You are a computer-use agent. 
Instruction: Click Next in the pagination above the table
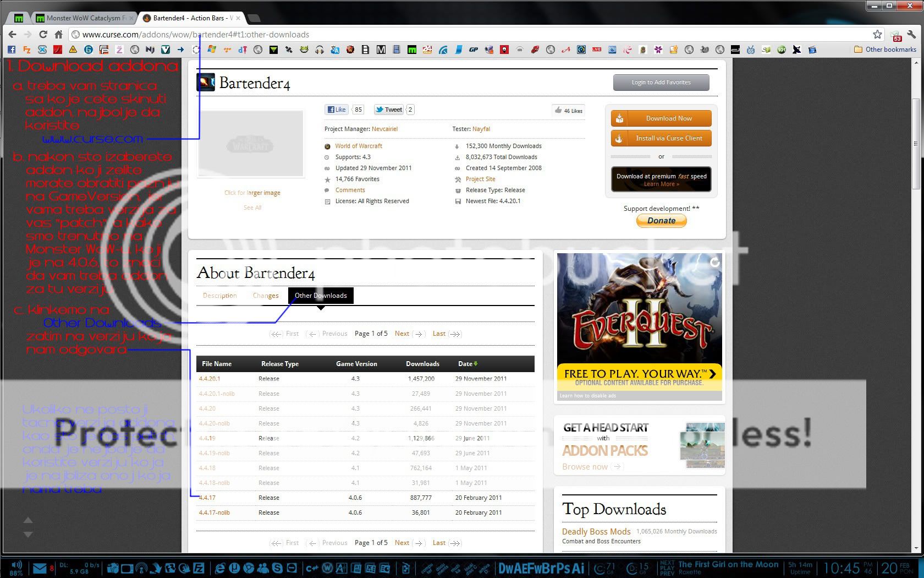402,334
